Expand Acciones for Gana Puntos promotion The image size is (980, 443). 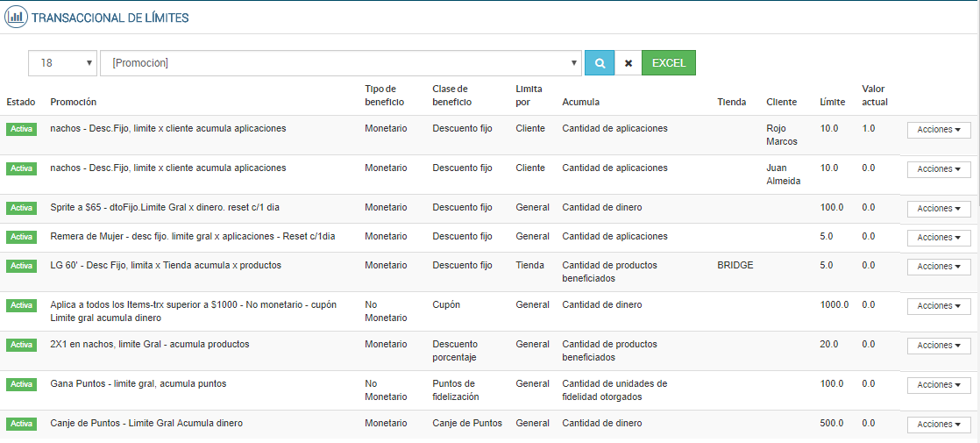point(939,385)
